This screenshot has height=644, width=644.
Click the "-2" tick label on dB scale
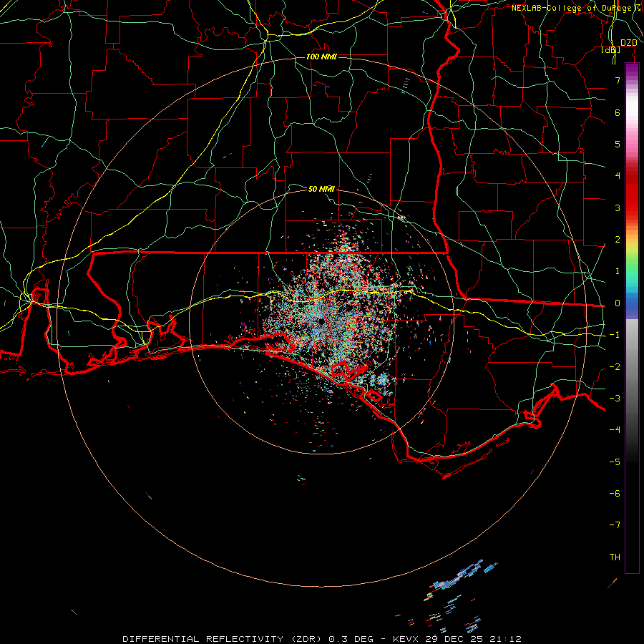click(x=615, y=367)
